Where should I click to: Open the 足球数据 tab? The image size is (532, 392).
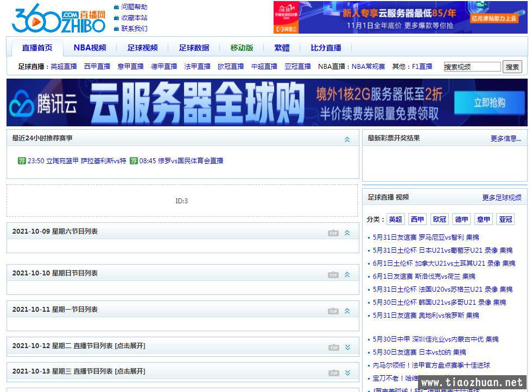pyautogui.click(x=194, y=48)
